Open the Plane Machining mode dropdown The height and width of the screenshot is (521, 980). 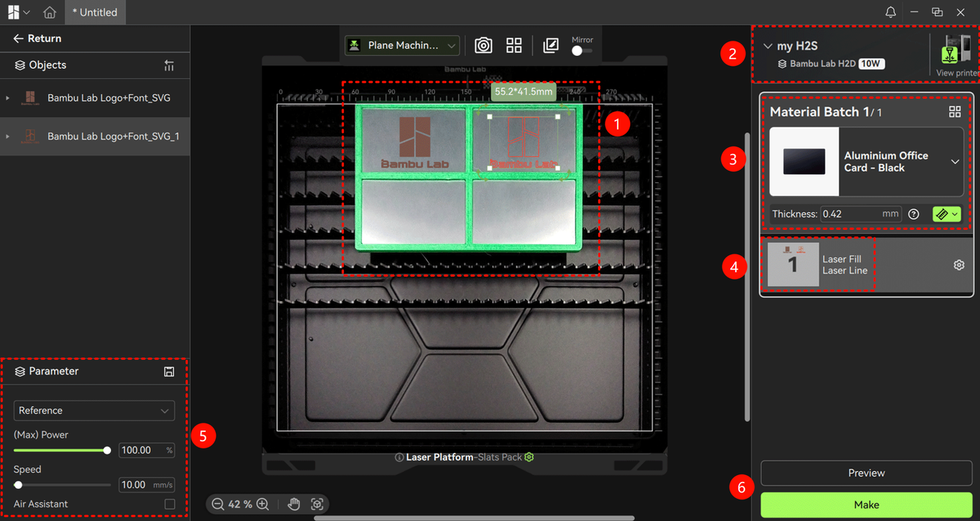click(x=403, y=46)
